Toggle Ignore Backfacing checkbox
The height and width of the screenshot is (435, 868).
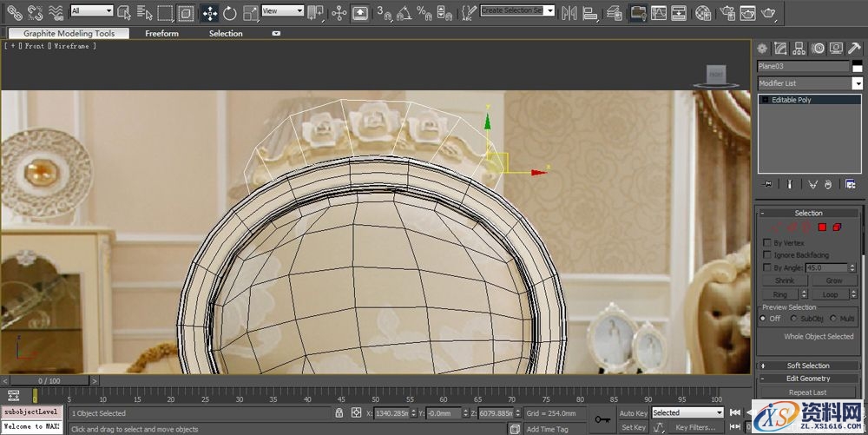point(766,255)
